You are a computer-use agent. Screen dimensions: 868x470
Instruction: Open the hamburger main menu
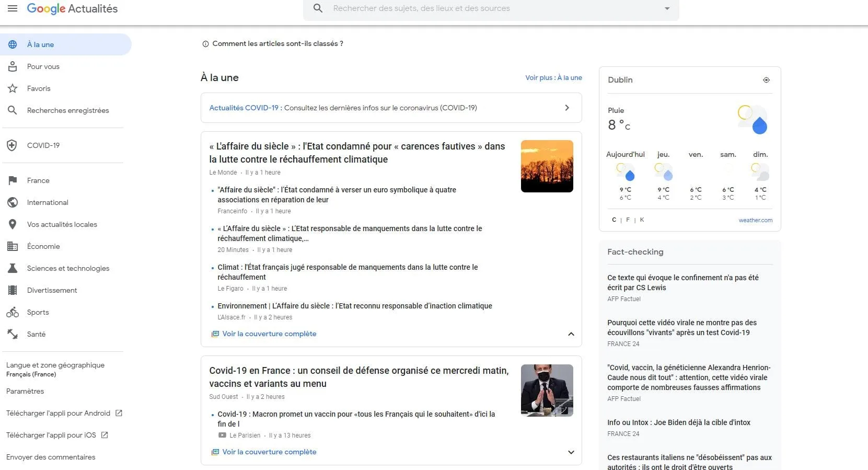pos(13,8)
